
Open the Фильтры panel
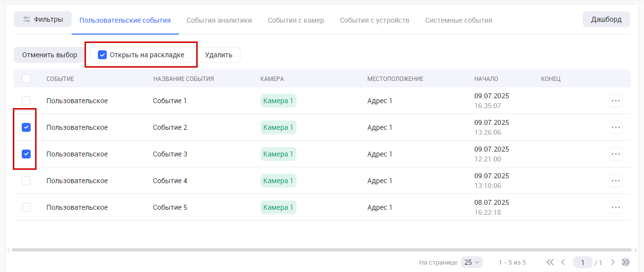click(x=43, y=20)
